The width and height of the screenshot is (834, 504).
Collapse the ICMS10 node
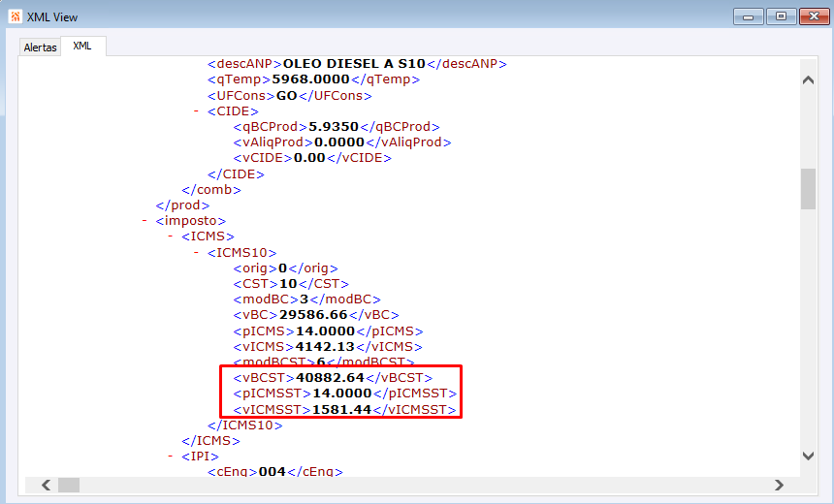pos(196,252)
